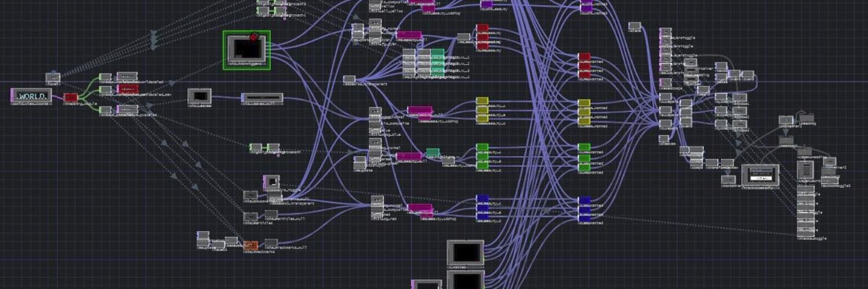Select the orange node at the bottom left
Screen dimensions: 868x289
click(x=251, y=245)
